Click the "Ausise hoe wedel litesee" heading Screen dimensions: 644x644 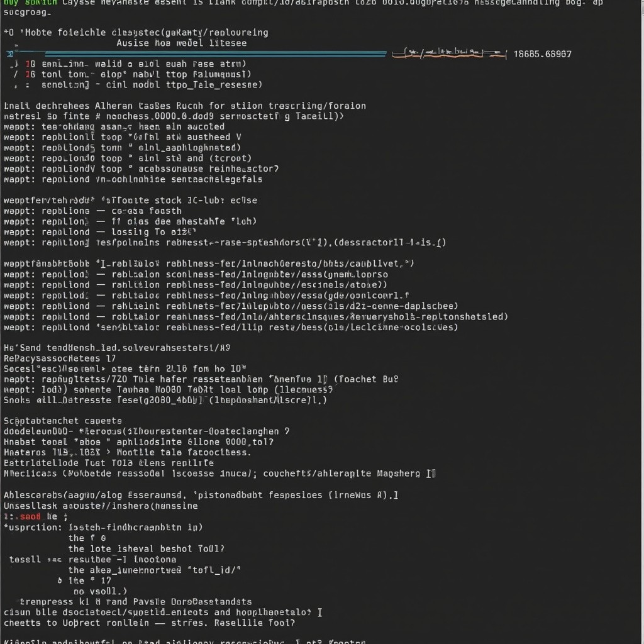(x=181, y=43)
